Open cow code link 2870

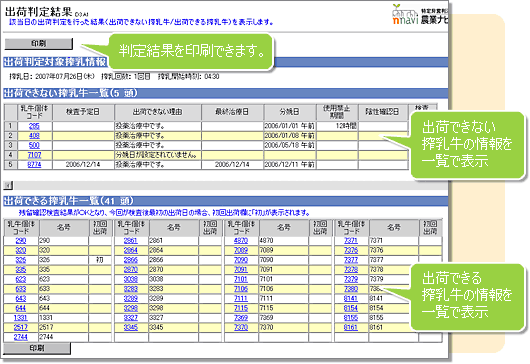click(130, 270)
